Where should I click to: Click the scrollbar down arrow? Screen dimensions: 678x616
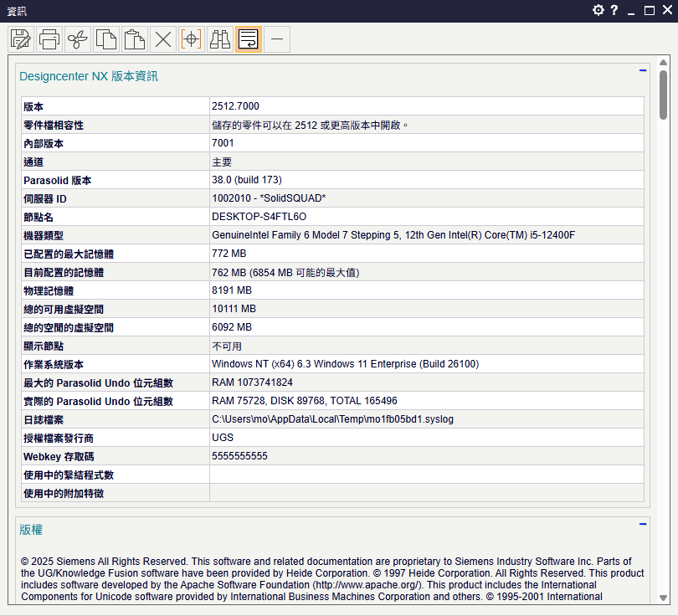[x=663, y=598]
